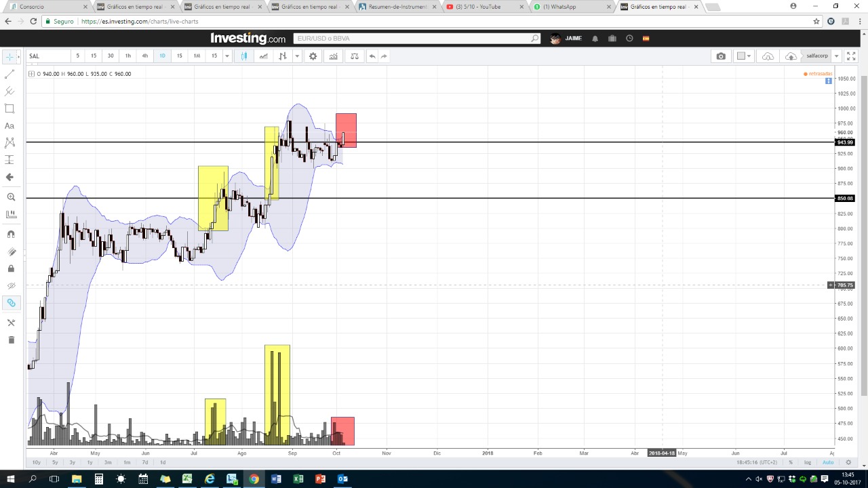Set the date range to 1d
868x488 pixels.
pos(163,462)
